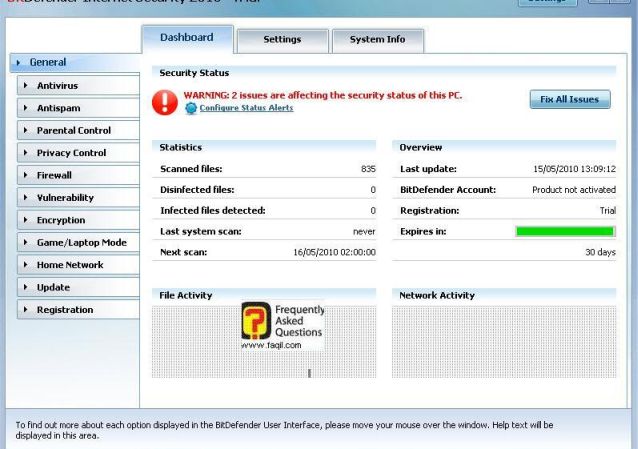Open the Vulnerability section

pyautogui.click(x=79, y=197)
